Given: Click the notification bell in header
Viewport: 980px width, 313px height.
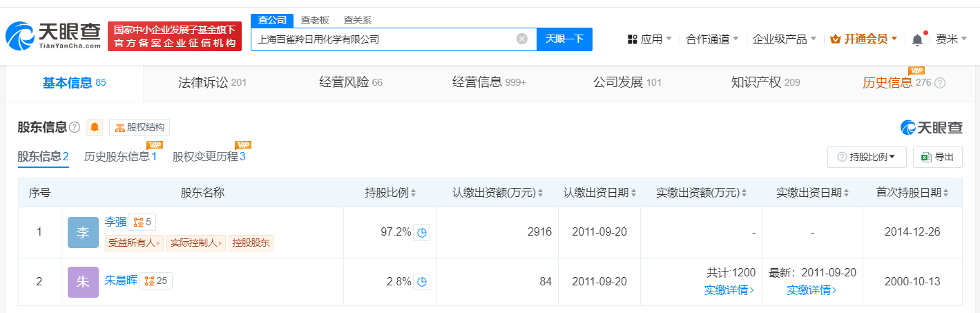Looking at the screenshot, I should (917, 39).
